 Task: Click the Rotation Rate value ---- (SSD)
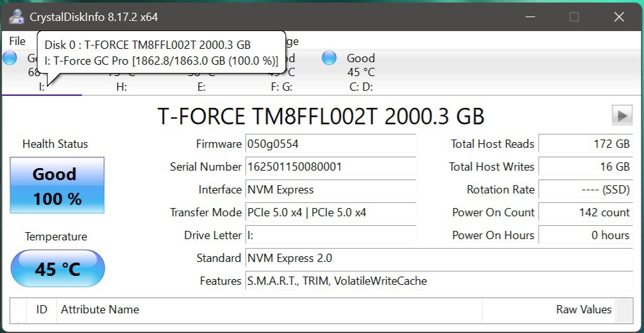586,190
